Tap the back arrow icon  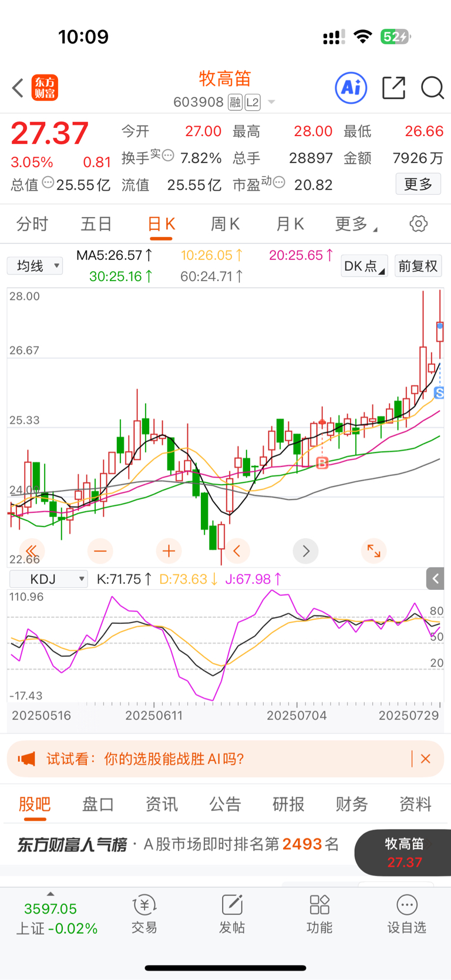[x=18, y=89]
